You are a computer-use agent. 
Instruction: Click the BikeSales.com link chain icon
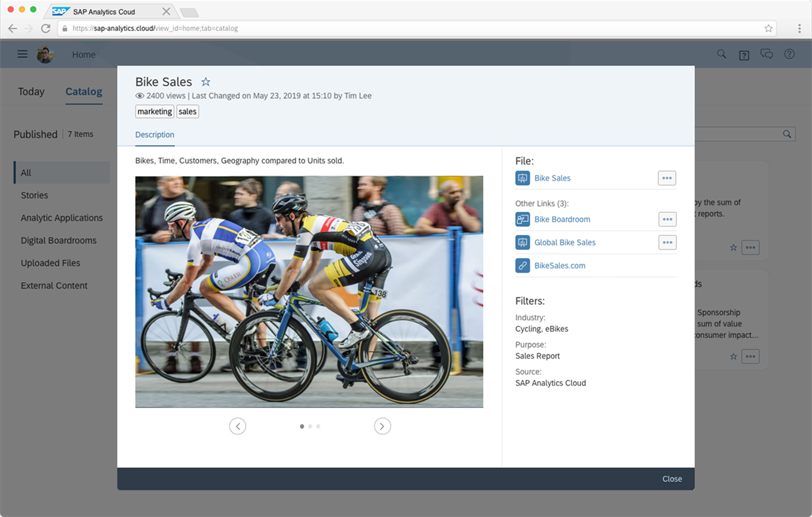pyautogui.click(x=523, y=266)
